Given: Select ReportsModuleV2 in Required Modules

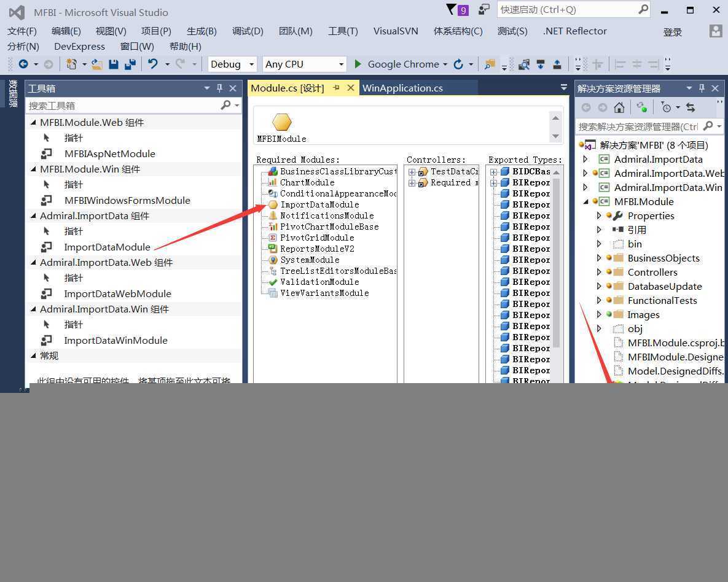Looking at the screenshot, I should [x=317, y=249].
